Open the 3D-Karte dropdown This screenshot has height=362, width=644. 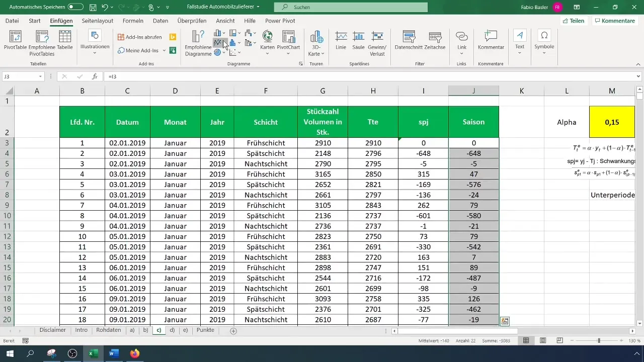316,43
